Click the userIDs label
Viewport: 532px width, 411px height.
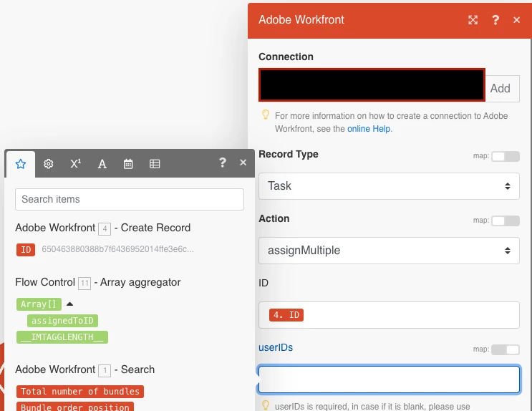click(x=276, y=347)
